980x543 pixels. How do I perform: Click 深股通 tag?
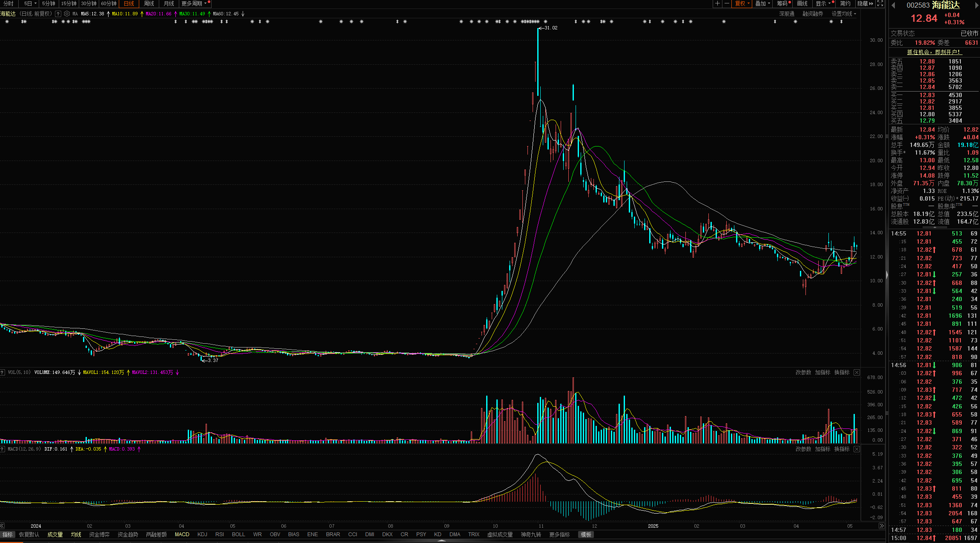787,14
